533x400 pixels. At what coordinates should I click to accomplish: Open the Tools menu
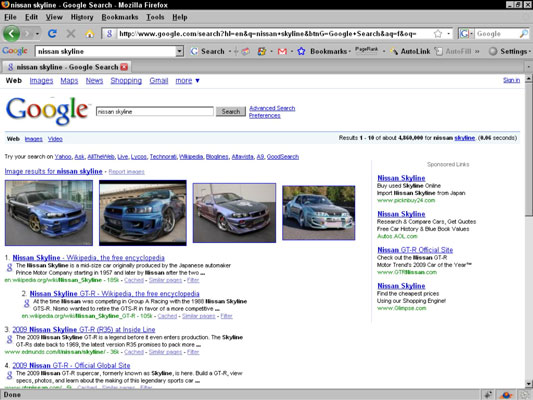(x=155, y=17)
